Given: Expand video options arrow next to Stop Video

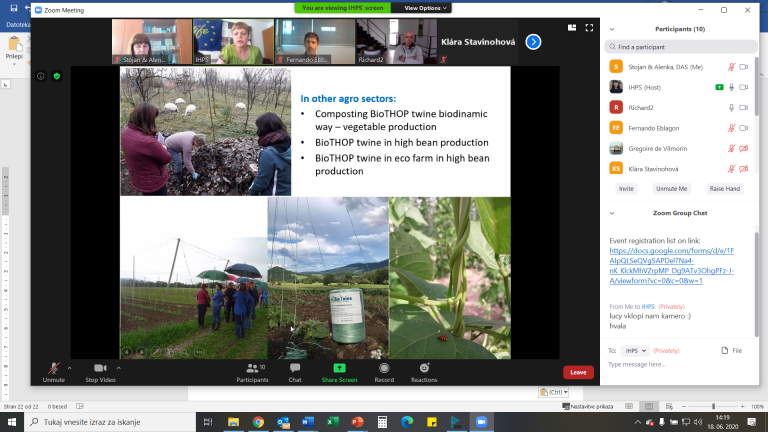Looking at the screenshot, I should [x=119, y=368].
